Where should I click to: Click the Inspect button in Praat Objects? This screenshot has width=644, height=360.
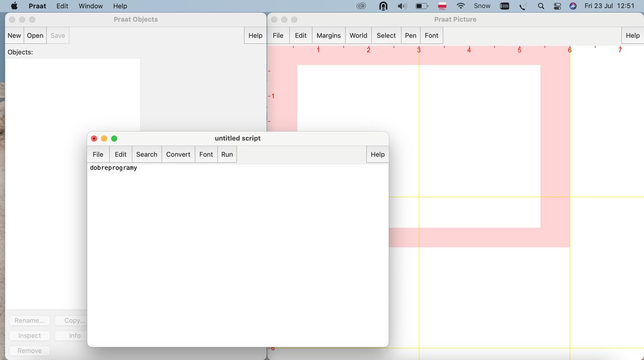29,335
